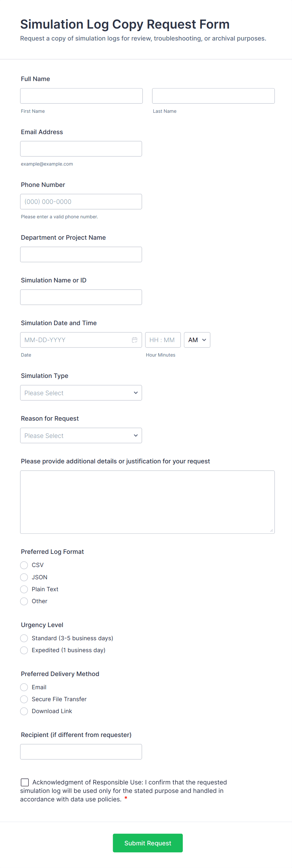The width and height of the screenshot is (292, 868).
Task: Open the Simulation Type dropdown
Action: [x=81, y=393]
